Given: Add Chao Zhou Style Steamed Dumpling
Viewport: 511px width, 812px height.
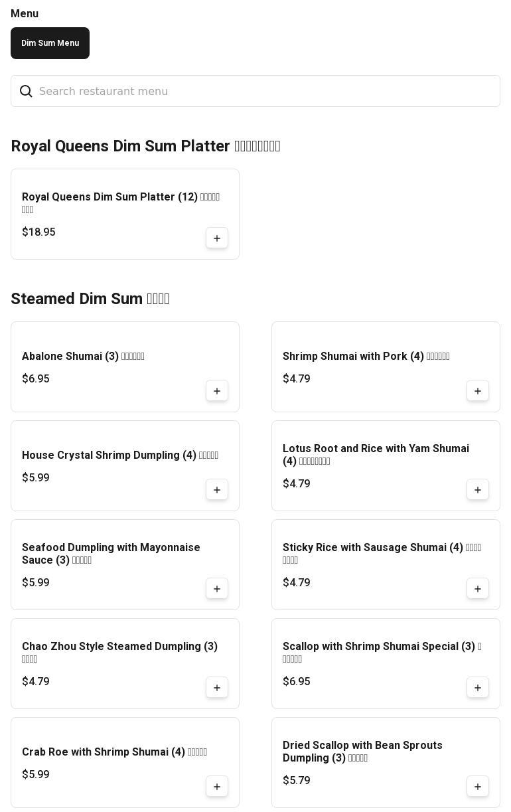Looking at the screenshot, I should [217, 688].
